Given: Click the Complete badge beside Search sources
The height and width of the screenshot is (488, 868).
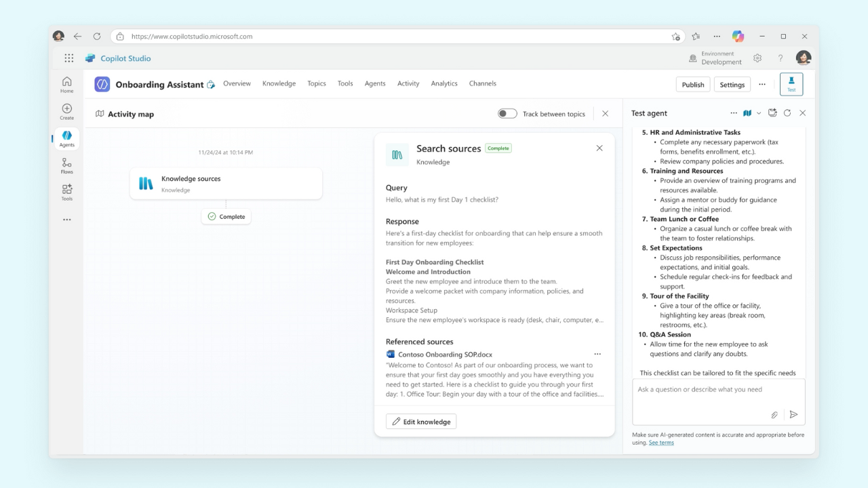Looking at the screenshot, I should tap(498, 148).
